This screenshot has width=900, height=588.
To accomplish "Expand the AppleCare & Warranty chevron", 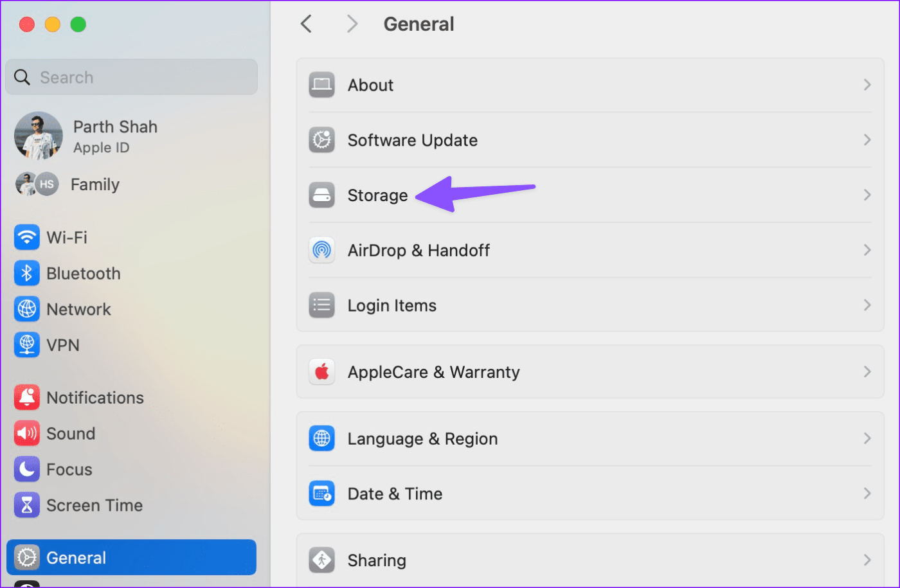I will click(867, 371).
